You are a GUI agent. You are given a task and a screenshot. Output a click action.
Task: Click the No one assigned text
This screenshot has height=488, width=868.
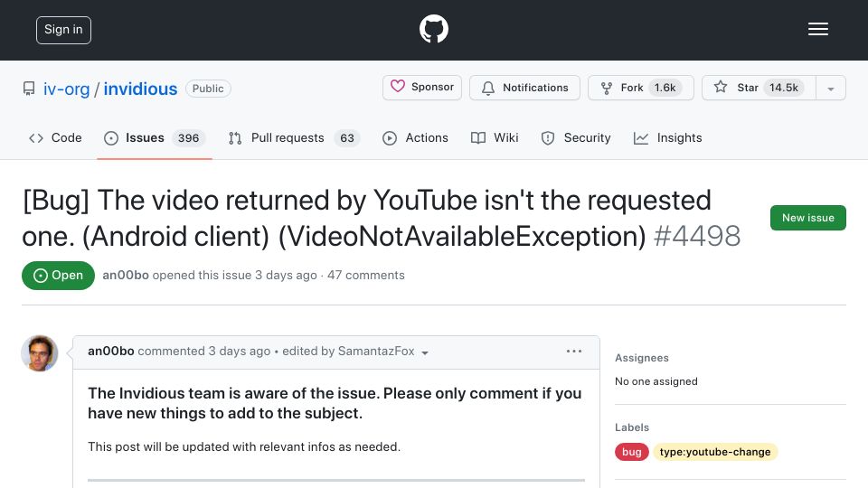click(x=656, y=381)
